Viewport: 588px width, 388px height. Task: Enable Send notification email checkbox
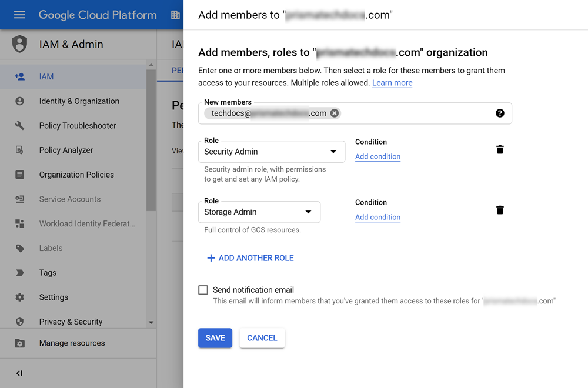pos(203,290)
